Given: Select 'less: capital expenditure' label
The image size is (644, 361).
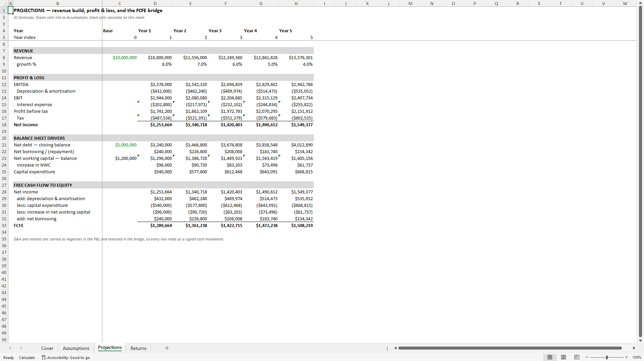Looking at the screenshot, I should [58, 205].
